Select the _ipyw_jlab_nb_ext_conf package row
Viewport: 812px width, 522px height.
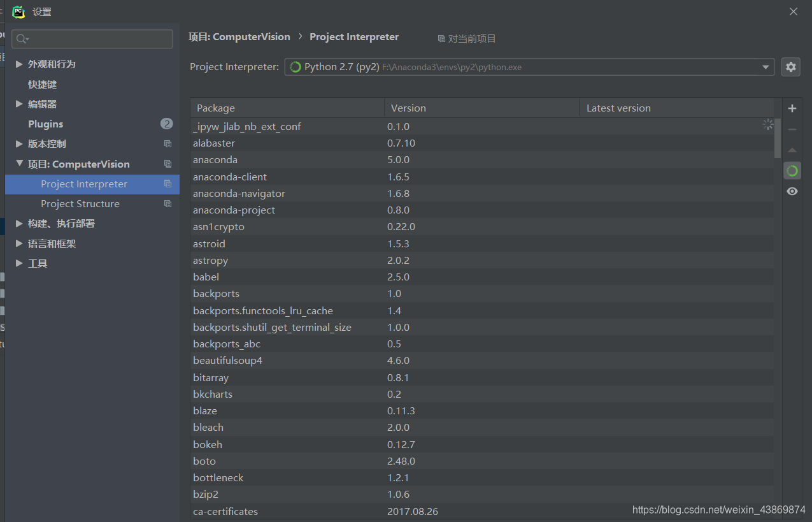pos(482,126)
